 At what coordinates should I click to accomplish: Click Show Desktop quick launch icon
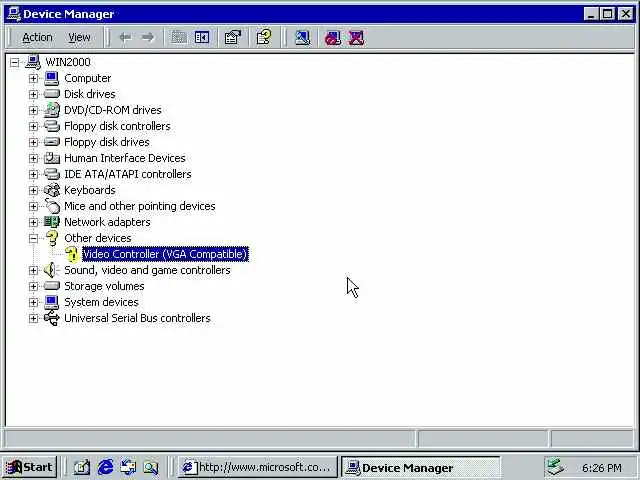[x=82, y=467]
